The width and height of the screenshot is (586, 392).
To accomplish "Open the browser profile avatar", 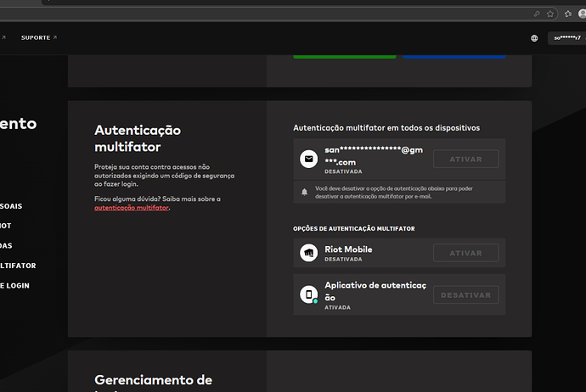I will pyautogui.click(x=582, y=14).
